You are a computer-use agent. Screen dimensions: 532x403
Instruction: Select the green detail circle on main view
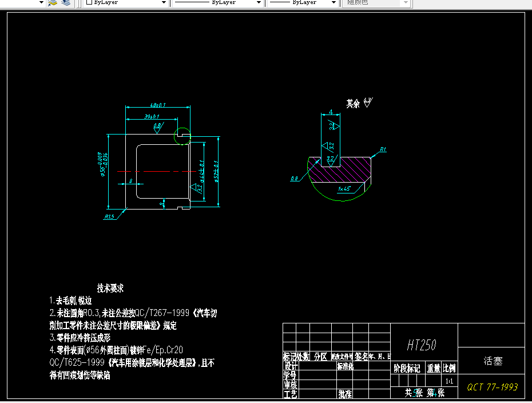coord(182,136)
